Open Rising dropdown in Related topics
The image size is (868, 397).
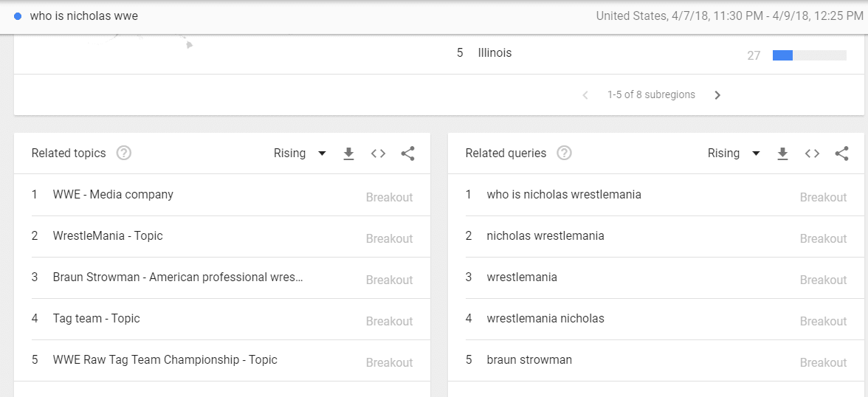tap(300, 153)
